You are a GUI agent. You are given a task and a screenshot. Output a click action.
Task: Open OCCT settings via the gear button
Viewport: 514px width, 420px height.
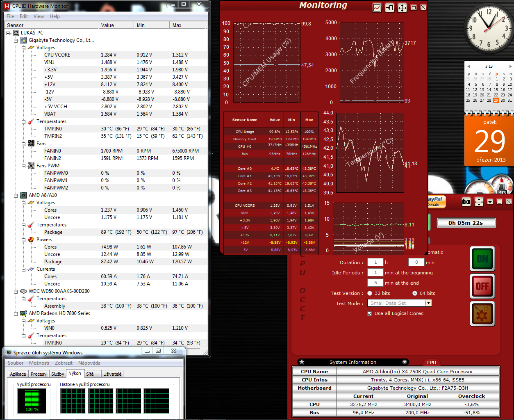(482, 314)
